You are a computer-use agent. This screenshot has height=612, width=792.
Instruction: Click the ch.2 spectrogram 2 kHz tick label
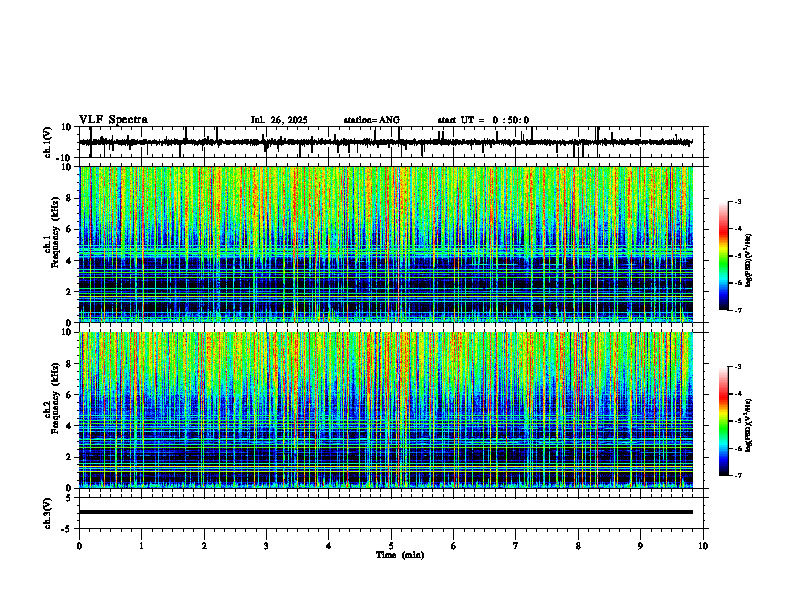point(69,457)
